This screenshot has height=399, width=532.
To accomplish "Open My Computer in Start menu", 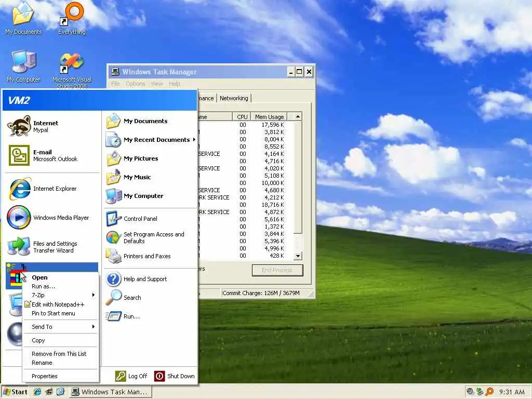I will tap(150, 196).
